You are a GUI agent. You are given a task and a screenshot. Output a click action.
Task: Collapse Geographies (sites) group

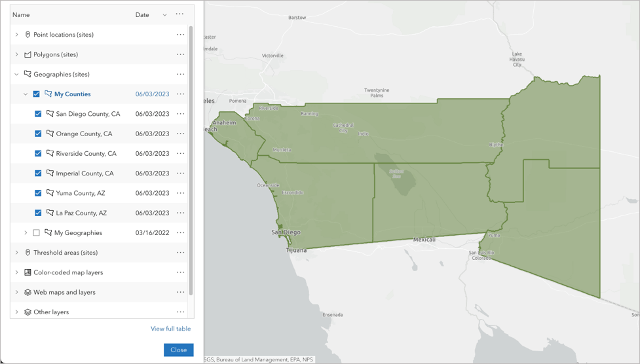click(x=17, y=74)
